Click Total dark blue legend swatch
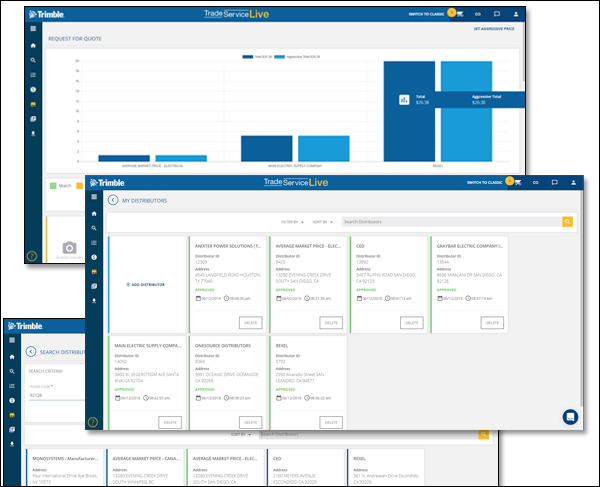 [x=248, y=57]
